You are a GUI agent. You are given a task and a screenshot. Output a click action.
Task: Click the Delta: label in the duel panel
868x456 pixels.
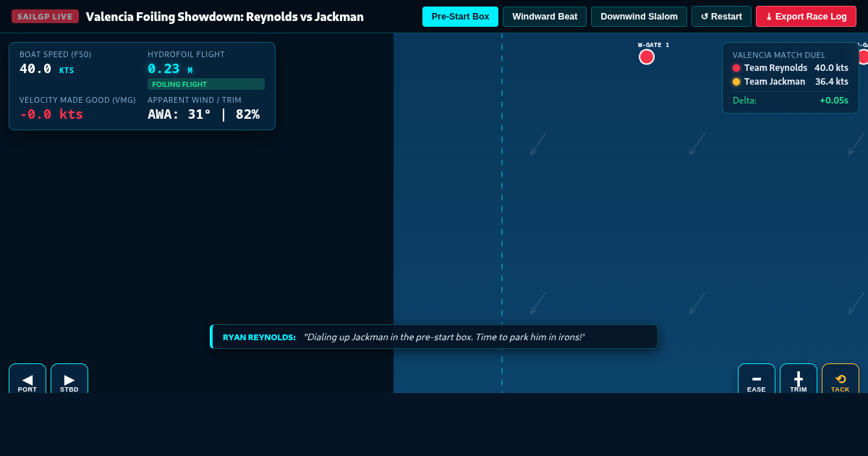tap(744, 101)
